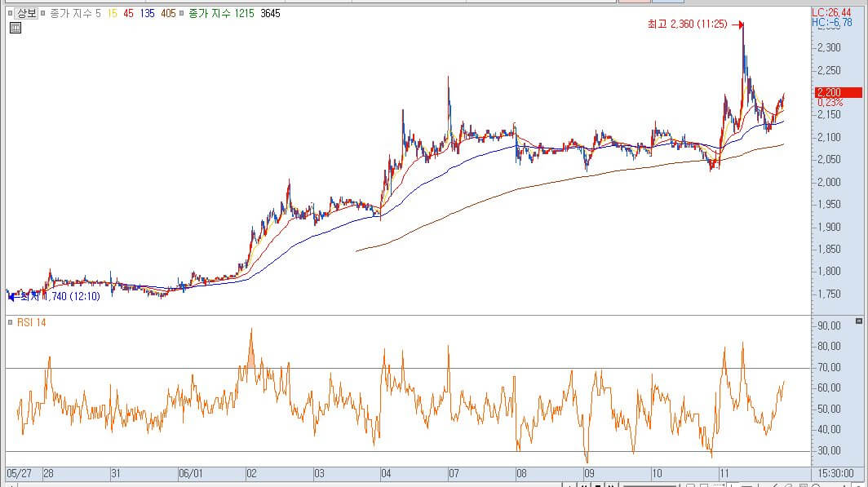Click the 90.00 RSI axis label
The image size is (868, 487).
click(829, 326)
